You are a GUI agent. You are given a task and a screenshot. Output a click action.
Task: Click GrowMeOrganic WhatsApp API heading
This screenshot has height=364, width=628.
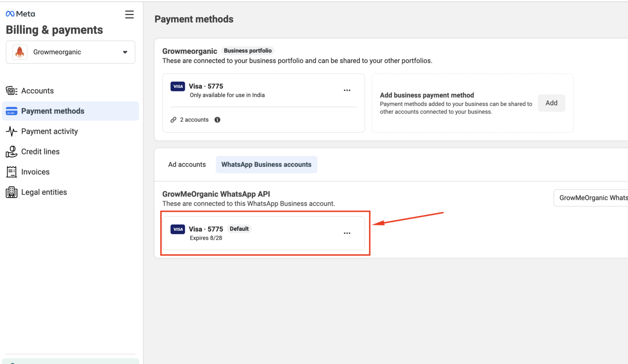pos(216,194)
